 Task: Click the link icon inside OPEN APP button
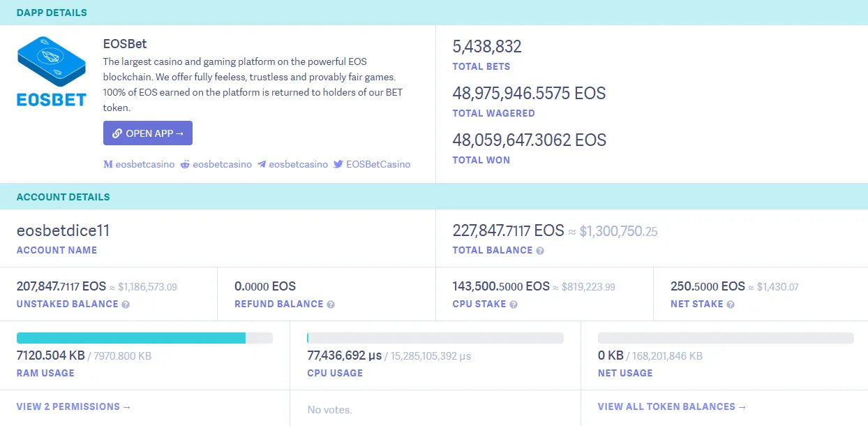pos(117,133)
